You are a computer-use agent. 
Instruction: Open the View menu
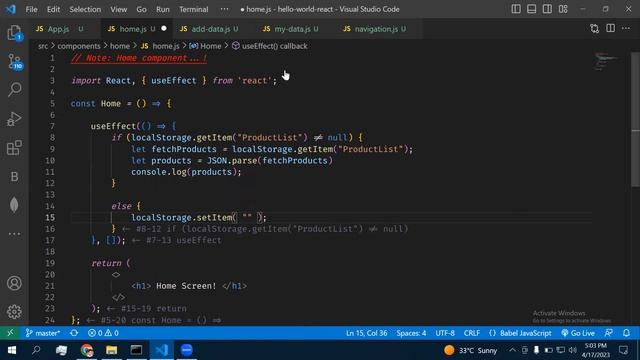pos(118,9)
